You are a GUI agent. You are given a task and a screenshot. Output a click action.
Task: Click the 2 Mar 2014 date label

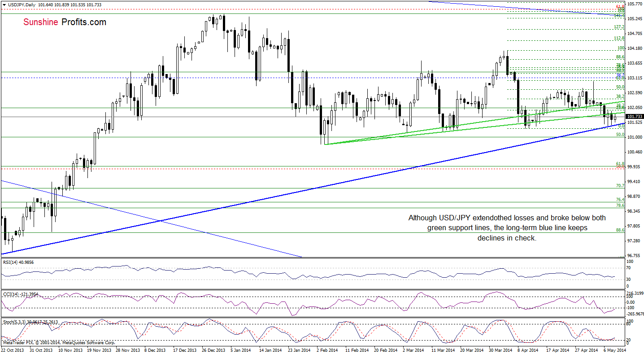click(x=414, y=350)
